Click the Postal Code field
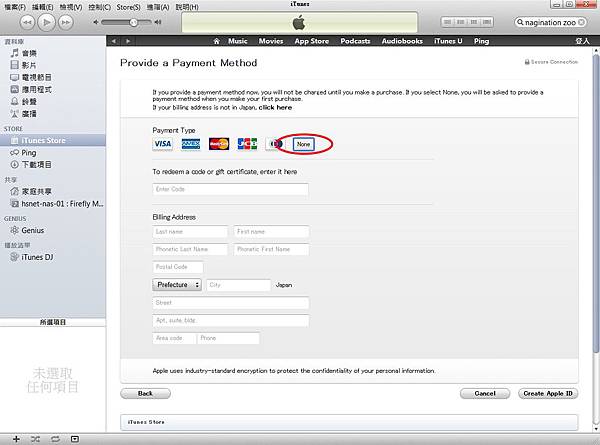 (x=178, y=267)
